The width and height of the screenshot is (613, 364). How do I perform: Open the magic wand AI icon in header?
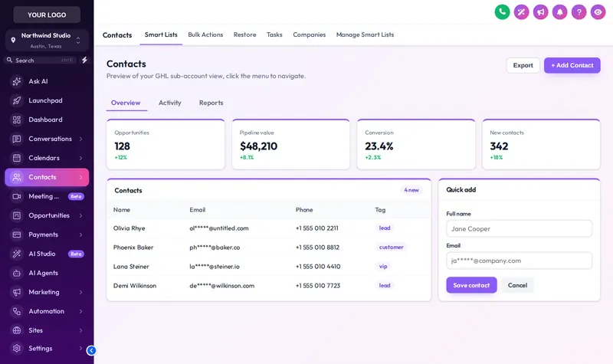click(521, 12)
